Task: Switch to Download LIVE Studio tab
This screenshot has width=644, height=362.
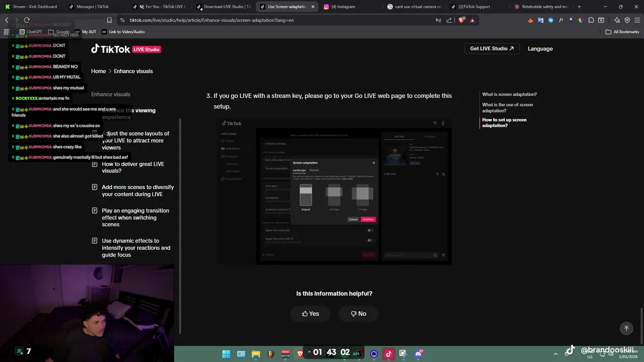Action: pos(222,7)
